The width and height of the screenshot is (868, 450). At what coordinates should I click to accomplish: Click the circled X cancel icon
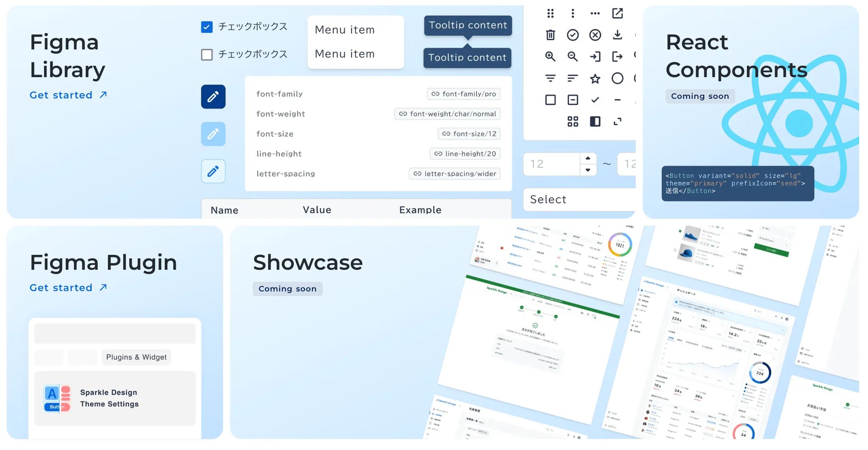coord(595,35)
